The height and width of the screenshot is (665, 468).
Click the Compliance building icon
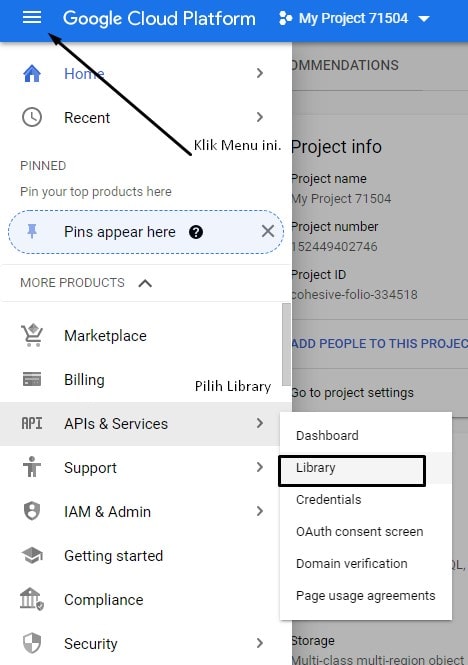[32, 599]
